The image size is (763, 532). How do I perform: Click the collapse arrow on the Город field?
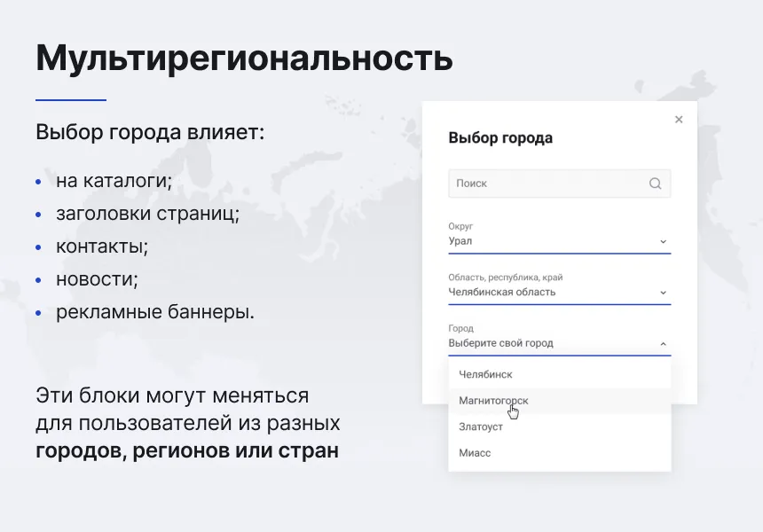(663, 341)
